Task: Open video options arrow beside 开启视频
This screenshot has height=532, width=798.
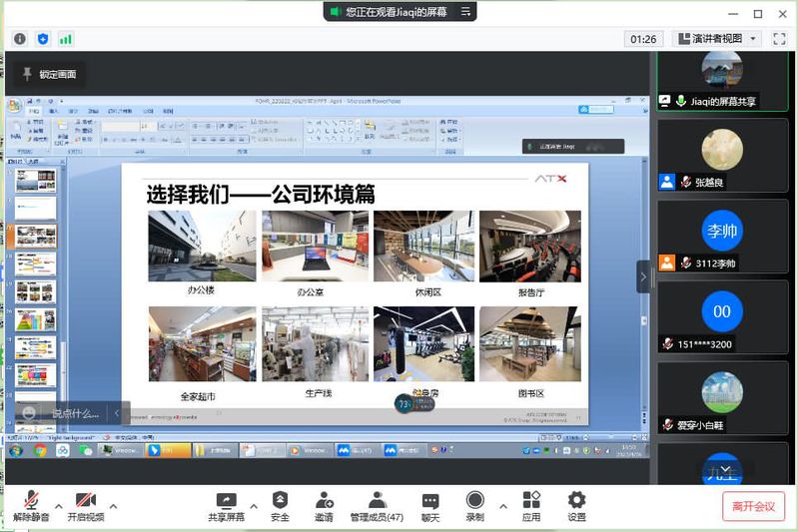Action: pyautogui.click(x=113, y=505)
